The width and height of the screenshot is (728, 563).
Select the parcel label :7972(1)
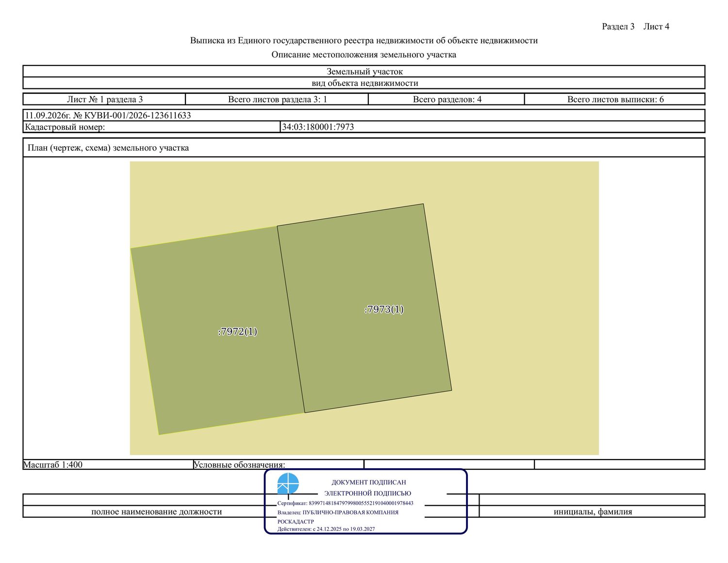(x=237, y=331)
